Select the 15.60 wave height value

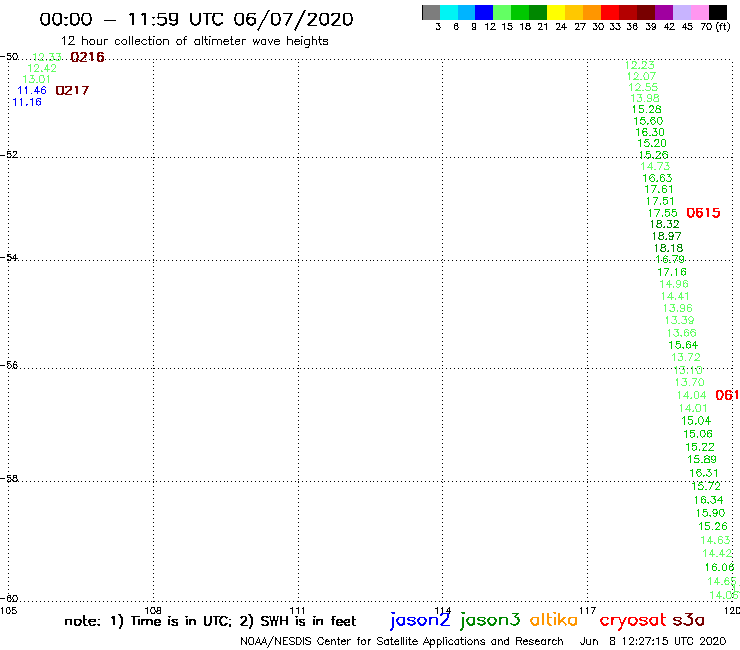(648, 121)
